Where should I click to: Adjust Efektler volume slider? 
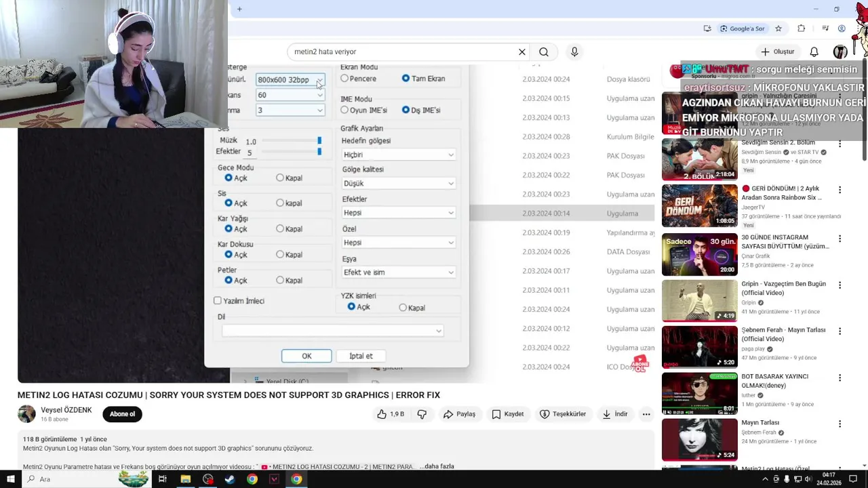pos(292,152)
